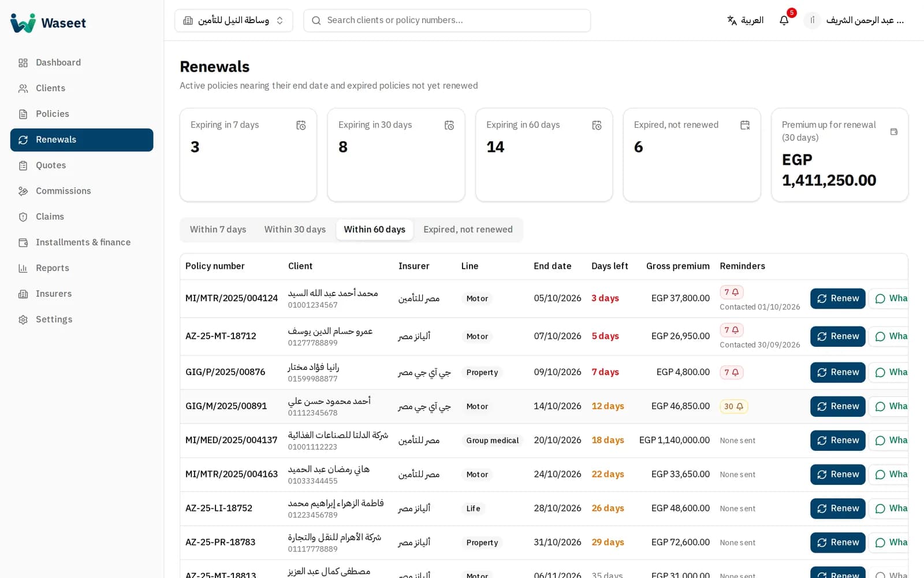Send WhatsApp for policy GIG/M/2025/00891
The image size is (924, 578).
pyautogui.click(x=889, y=406)
